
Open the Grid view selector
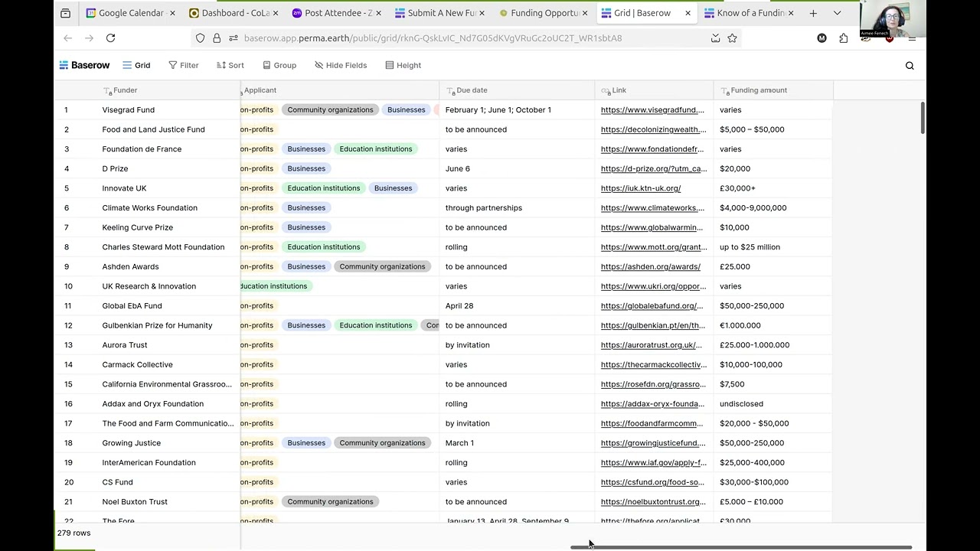click(x=136, y=65)
